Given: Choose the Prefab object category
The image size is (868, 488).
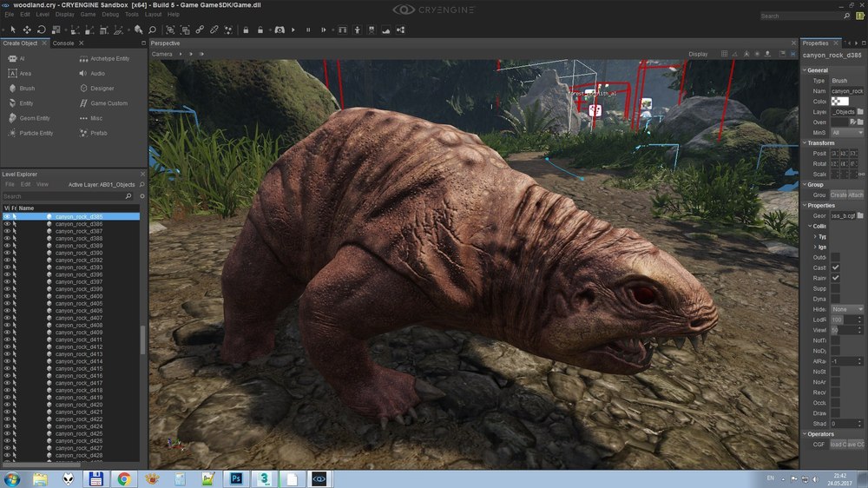Looking at the screenshot, I should pos(93,133).
